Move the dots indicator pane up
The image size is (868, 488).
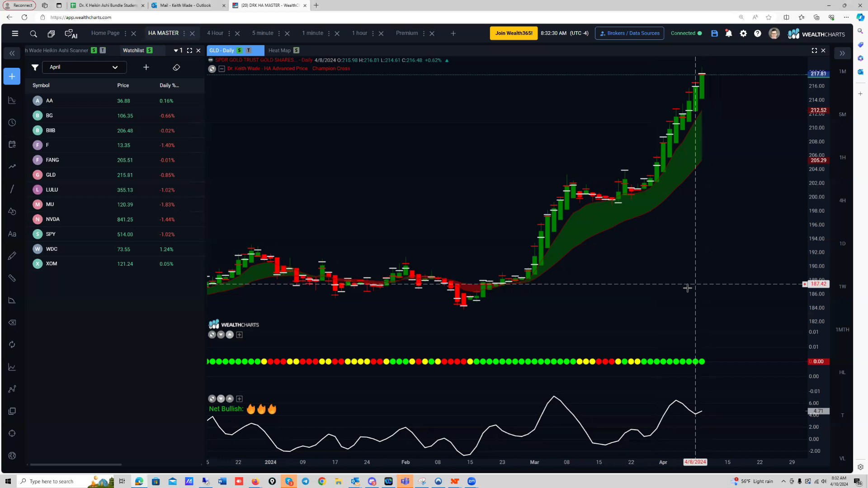230,335
